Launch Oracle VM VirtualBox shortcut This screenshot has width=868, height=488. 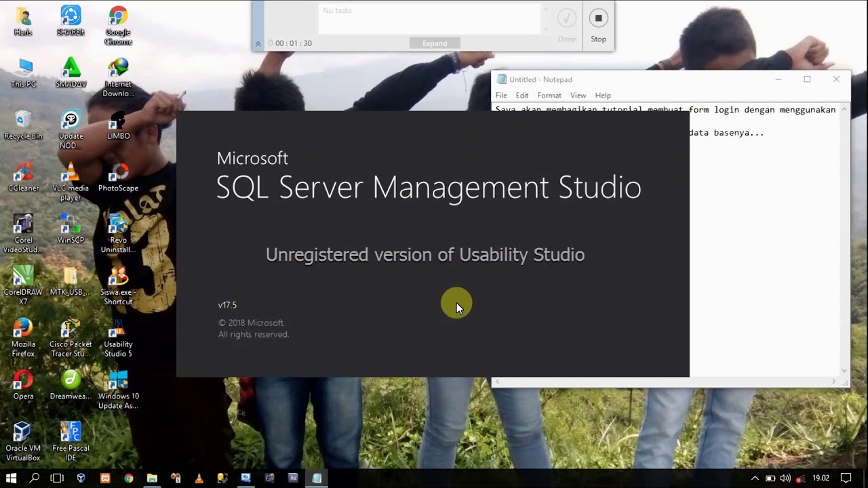click(x=23, y=443)
